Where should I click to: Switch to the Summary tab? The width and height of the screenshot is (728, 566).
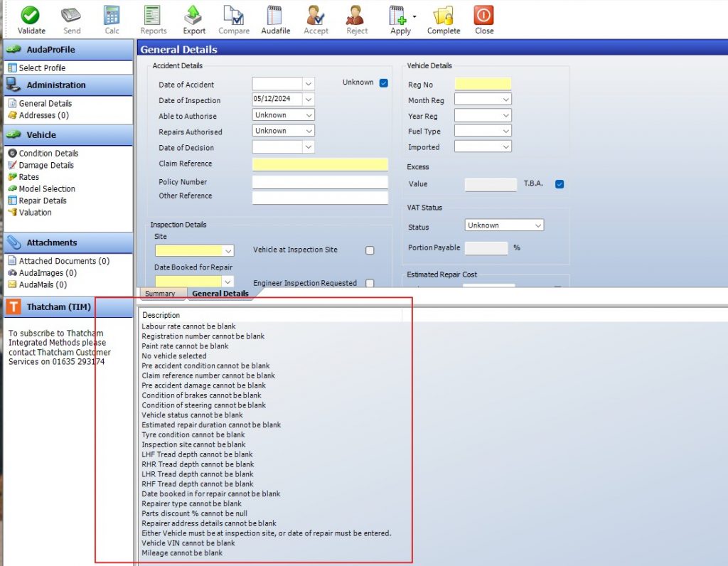160,294
